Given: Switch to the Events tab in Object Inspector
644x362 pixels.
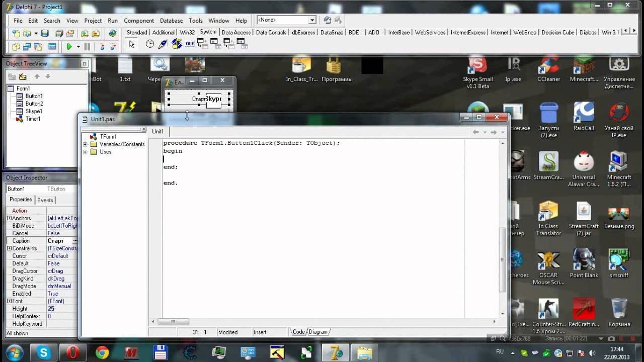Looking at the screenshot, I should pyautogui.click(x=45, y=200).
